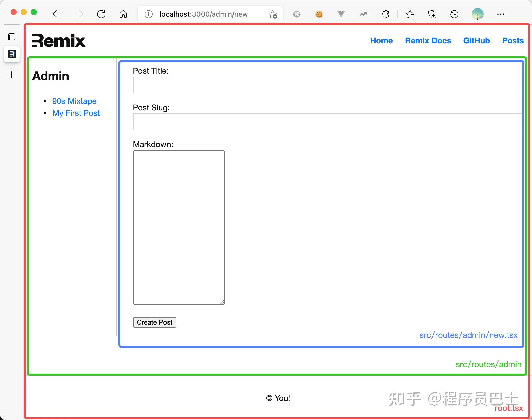Screen dimensions: 532x420
Task: Switch to the Remix tab in the sidebar
Action: pos(12,54)
